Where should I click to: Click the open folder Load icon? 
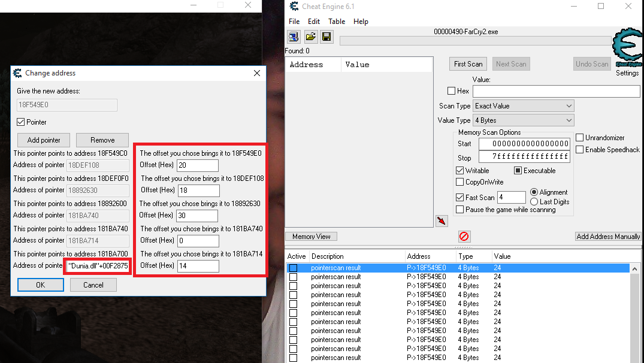click(x=310, y=37)
